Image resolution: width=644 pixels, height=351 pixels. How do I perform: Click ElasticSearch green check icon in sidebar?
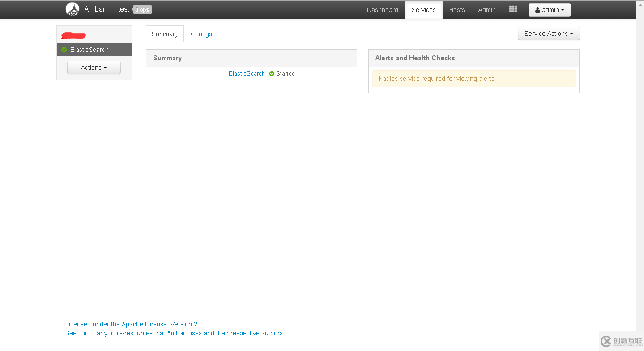point(64,50)
